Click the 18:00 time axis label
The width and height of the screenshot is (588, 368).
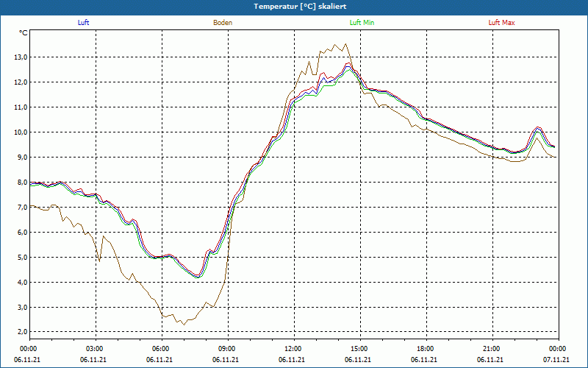(x=426, y=349)
